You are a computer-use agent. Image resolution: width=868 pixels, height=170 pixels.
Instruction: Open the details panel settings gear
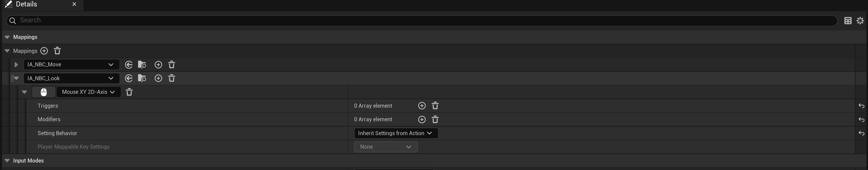[860, 21]
